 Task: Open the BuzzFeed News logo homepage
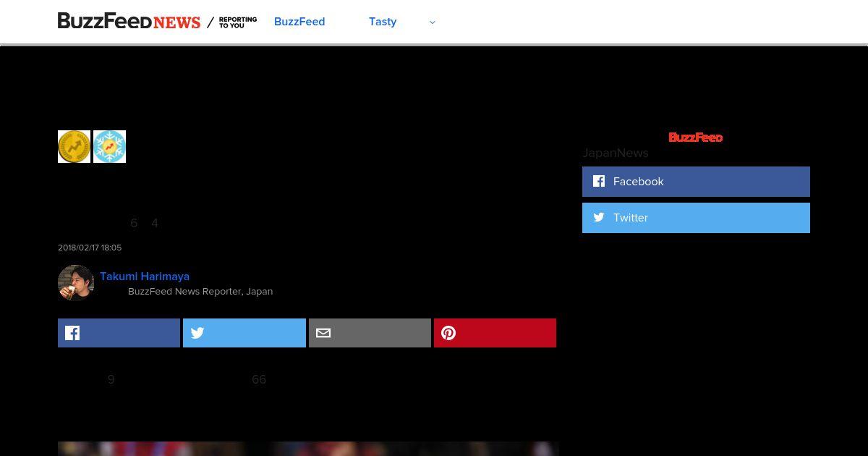[129, 22]
